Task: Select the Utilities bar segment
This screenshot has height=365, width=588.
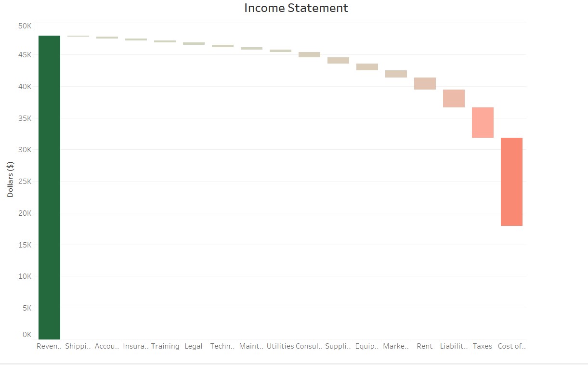Action: point(280,51)
